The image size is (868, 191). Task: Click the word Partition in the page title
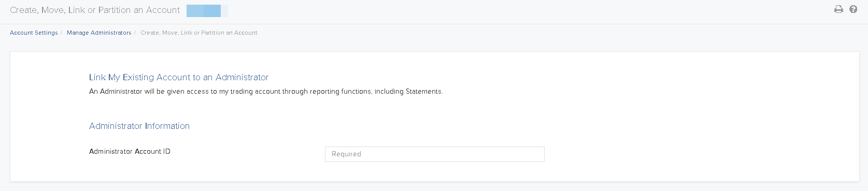coord(115,10)
